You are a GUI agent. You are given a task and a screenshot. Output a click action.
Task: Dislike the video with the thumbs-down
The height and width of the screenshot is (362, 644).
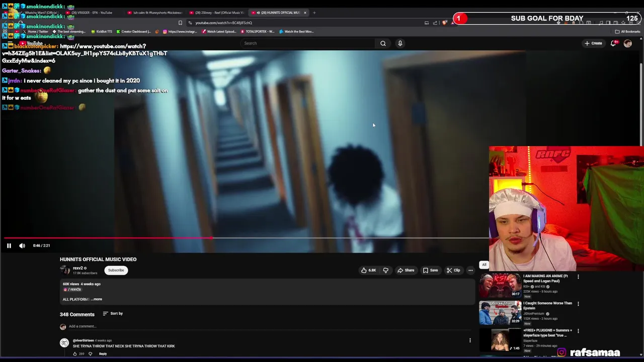pyautogui.click(x=386, y=270)
